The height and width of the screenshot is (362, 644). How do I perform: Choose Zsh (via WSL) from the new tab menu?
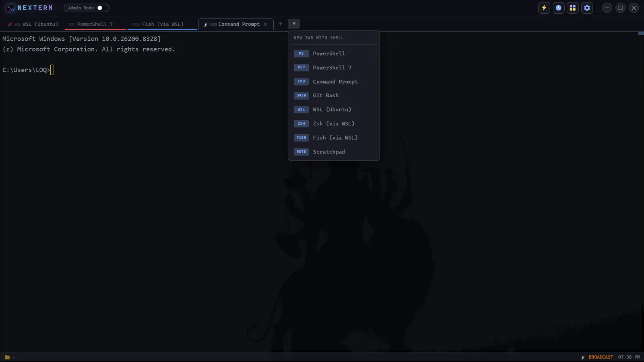334,123
